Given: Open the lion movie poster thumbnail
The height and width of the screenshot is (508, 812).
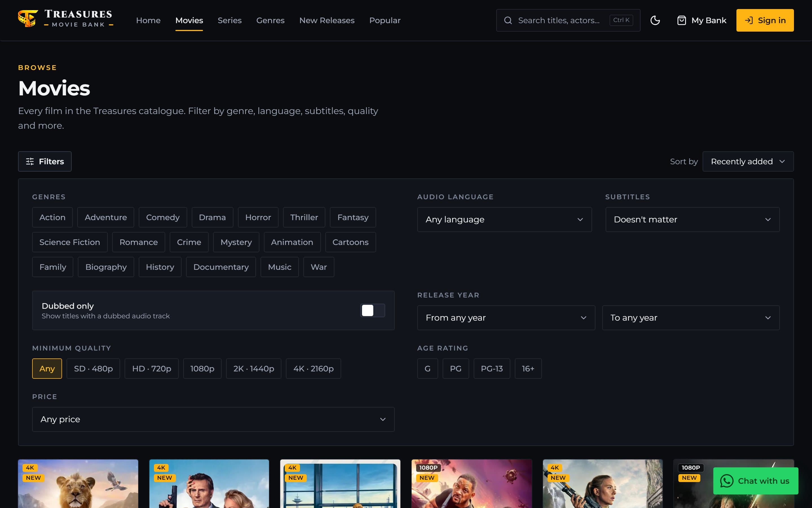Looking at the screenshot, I should [78, 484].
